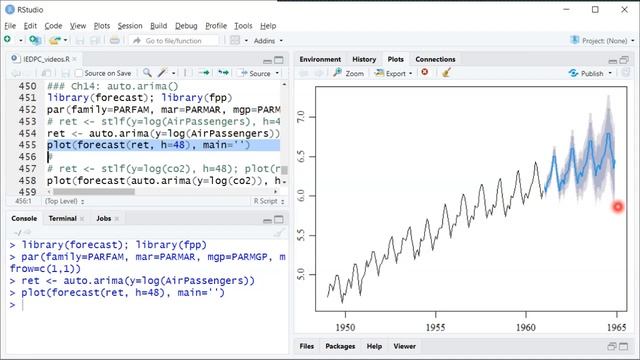Click the Re-run previous code icon
The image size is (640, 360).
(x=223, y=73)
